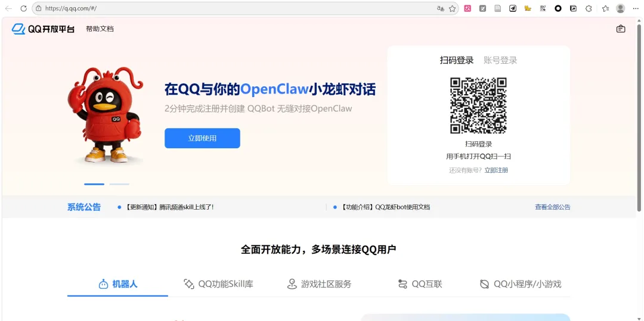Viewport: 644px width, 321px height.
Task: Open the translate page icon in address bar
Action: coord(440,8)
